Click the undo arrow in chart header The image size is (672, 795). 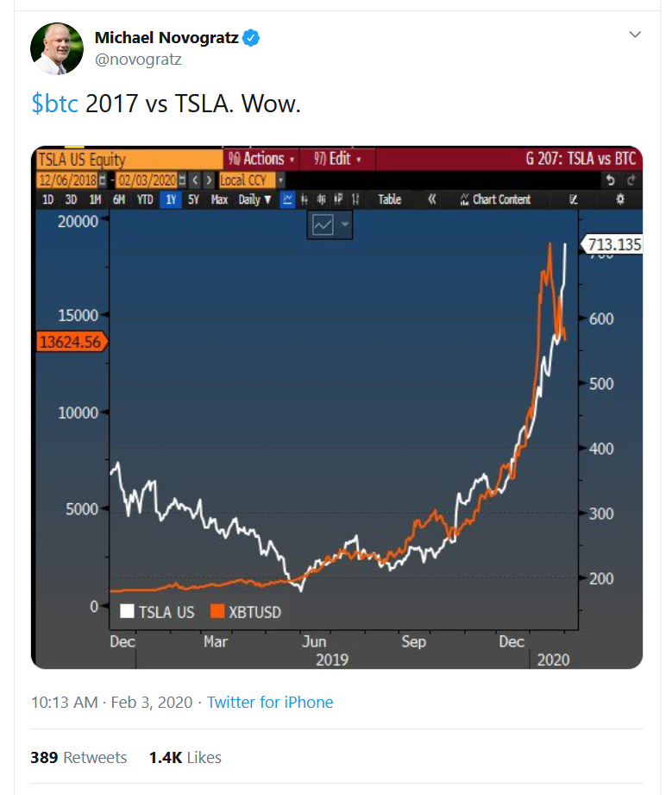tap(611, 180)
